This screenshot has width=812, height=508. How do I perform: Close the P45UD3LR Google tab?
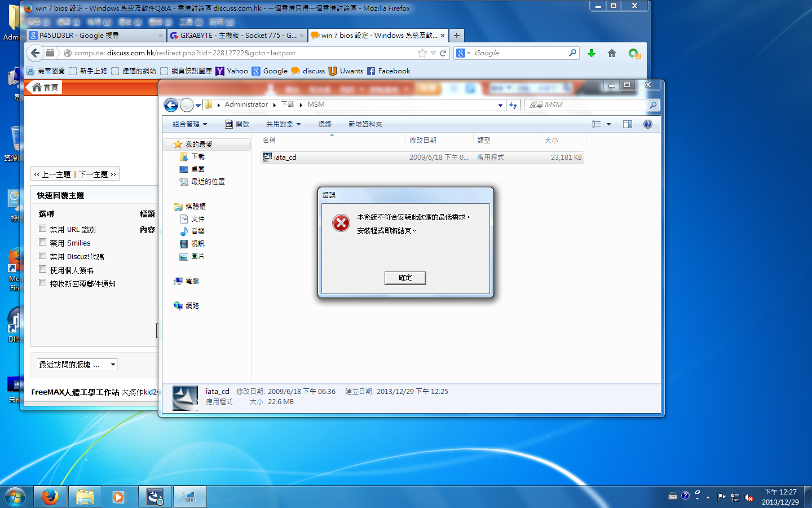coord(161,36)
